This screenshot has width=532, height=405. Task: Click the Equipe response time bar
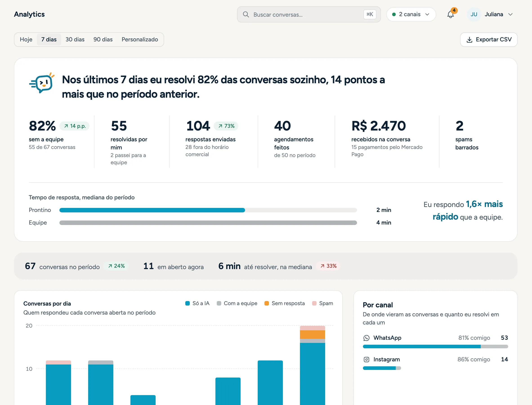click(208, 223)
